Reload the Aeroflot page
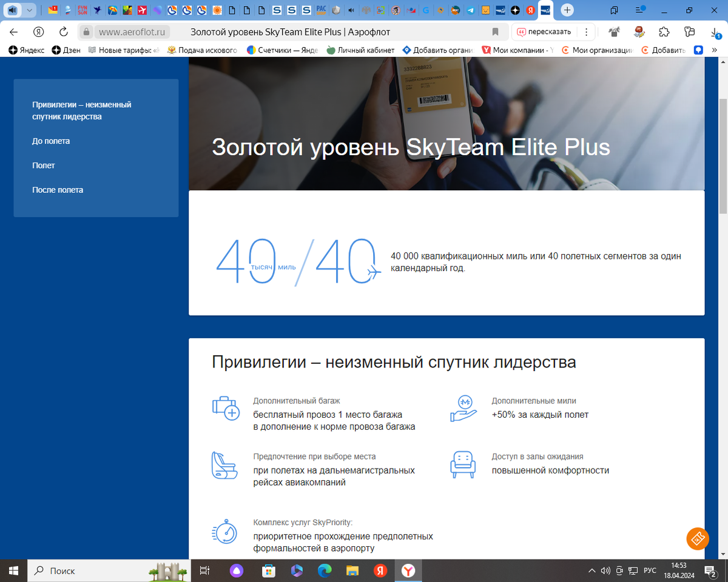Viewport: 728px width, 582px height. [63, 32]
